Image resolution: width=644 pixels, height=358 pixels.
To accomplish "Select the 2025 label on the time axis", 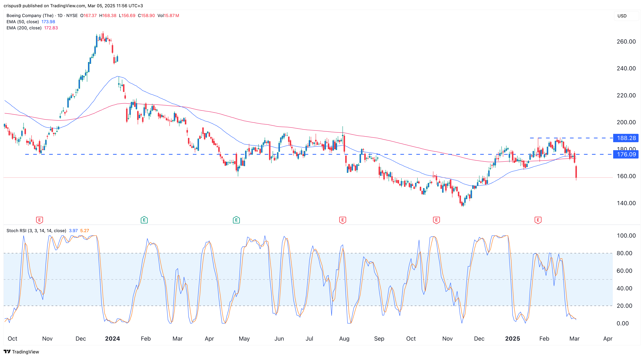I will 512,338.
